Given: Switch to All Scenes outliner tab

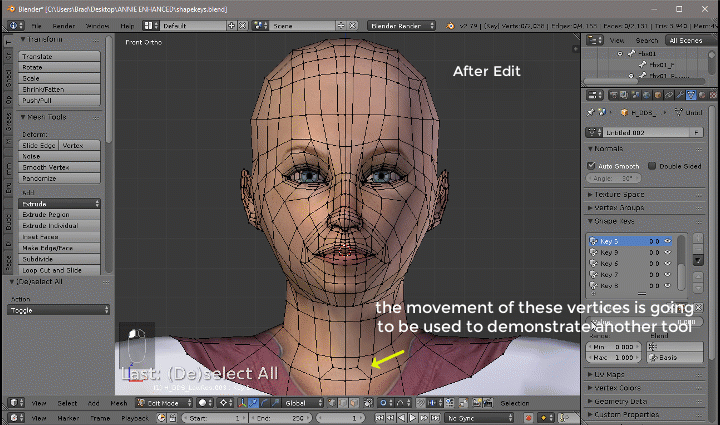Looking at the screenshot, I should [x=685, y=40].
